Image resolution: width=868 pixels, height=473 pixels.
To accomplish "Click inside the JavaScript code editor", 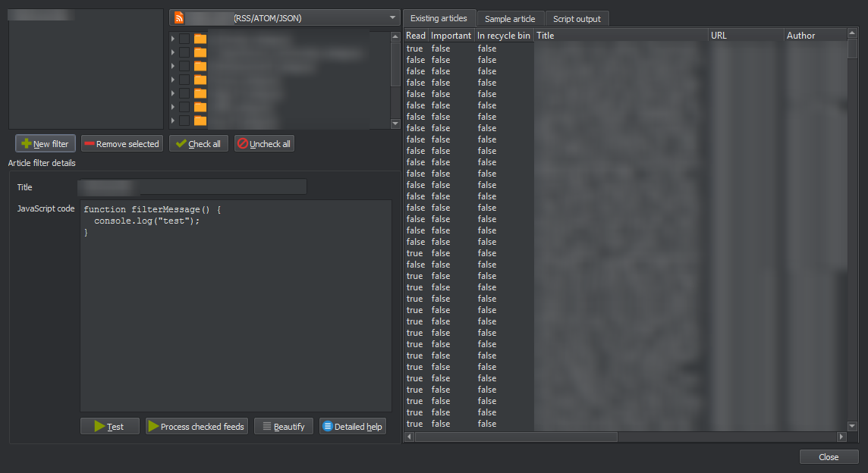I will click(x=236, y=306).
